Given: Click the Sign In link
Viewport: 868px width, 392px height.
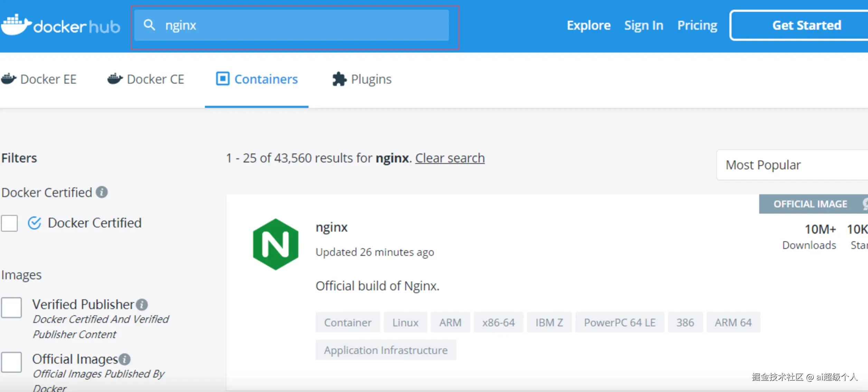Looking at the screenshot, I should pyautogui.click(x=643, y=25).
